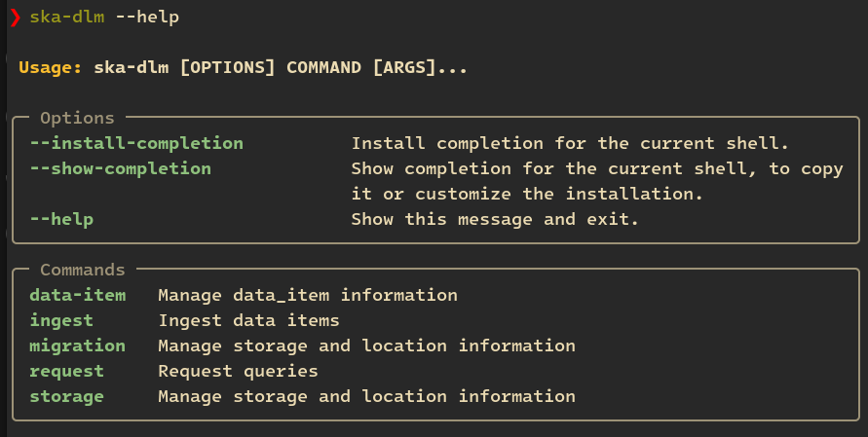The image size is (868, 437).
Task: Click the Commands panel header
Action: click(83, 270)
